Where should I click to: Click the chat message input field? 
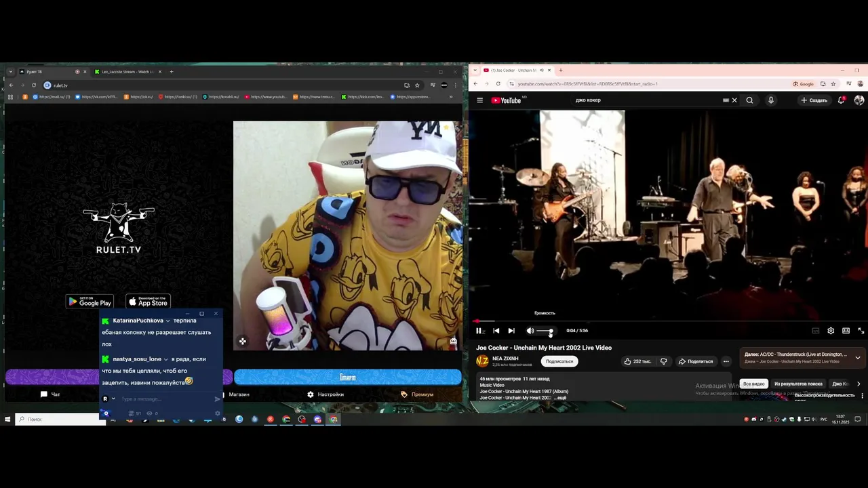[x=166, y=399]
